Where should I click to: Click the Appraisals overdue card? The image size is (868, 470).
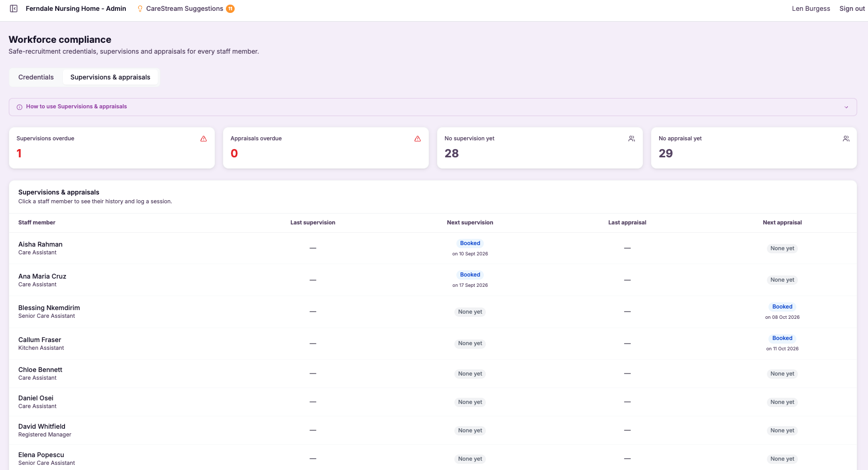pos(326,148)
